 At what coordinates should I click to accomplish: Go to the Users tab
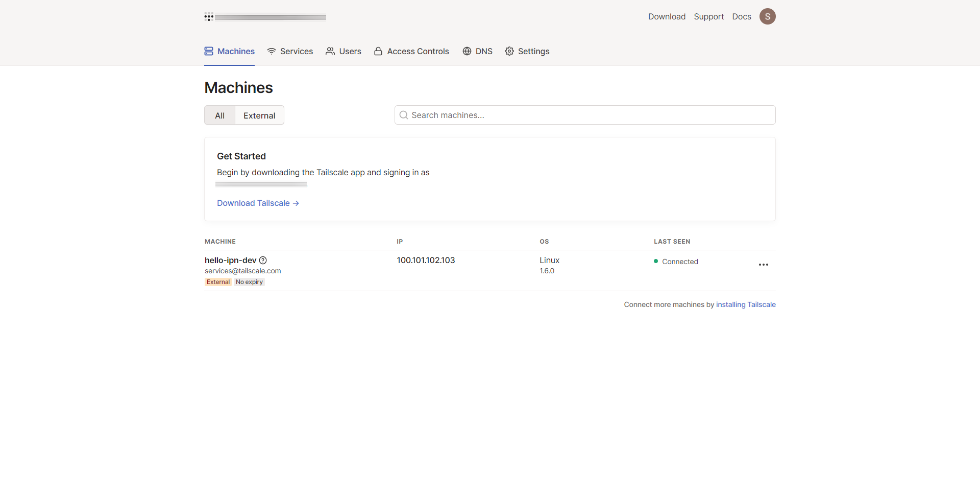[344, 51]
